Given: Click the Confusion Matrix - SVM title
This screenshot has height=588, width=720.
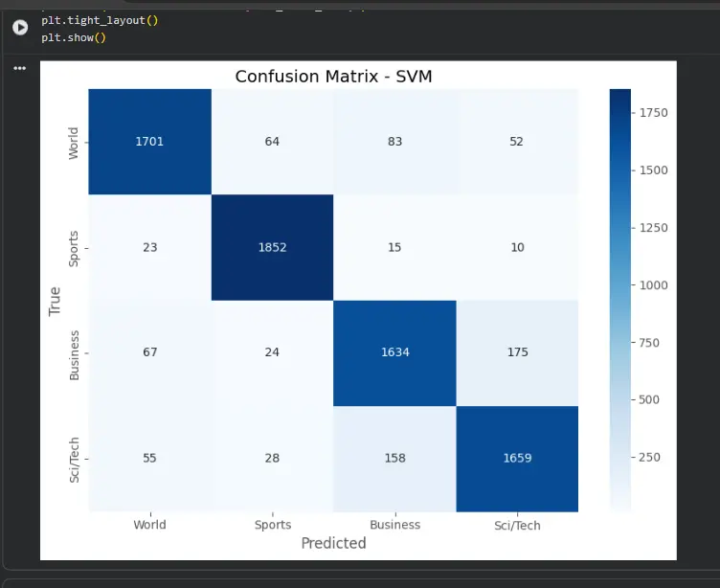Looking at the screenshot, I should (334, 77).
